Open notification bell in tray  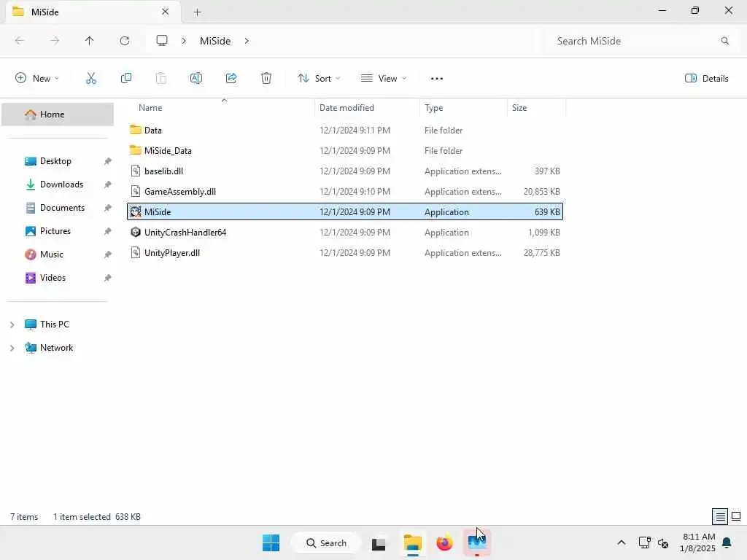pos(727,542)
